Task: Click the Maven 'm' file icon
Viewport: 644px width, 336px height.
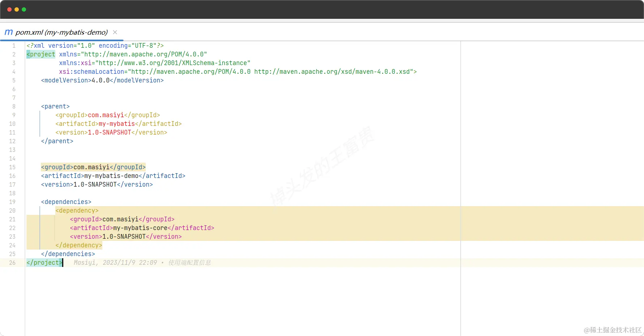Action: tap(9, 32)
